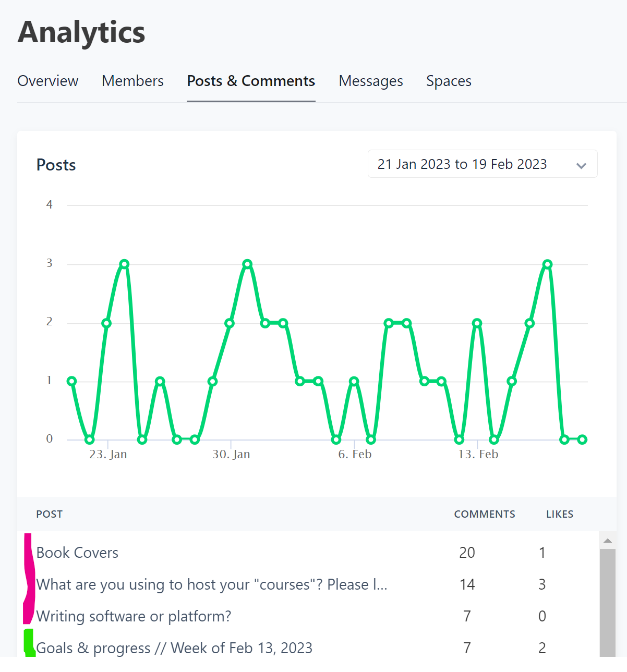The height and width of the screenshot is (672, 627).
Task: Open Goals & progress Week of Feb 13 post
Action: (x=174, y=648)
